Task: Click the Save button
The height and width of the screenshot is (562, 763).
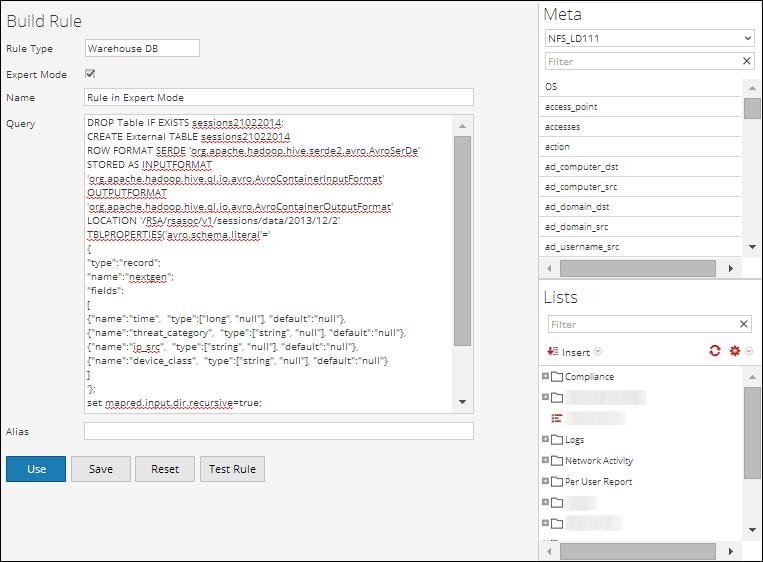Action: click(101, 469)
